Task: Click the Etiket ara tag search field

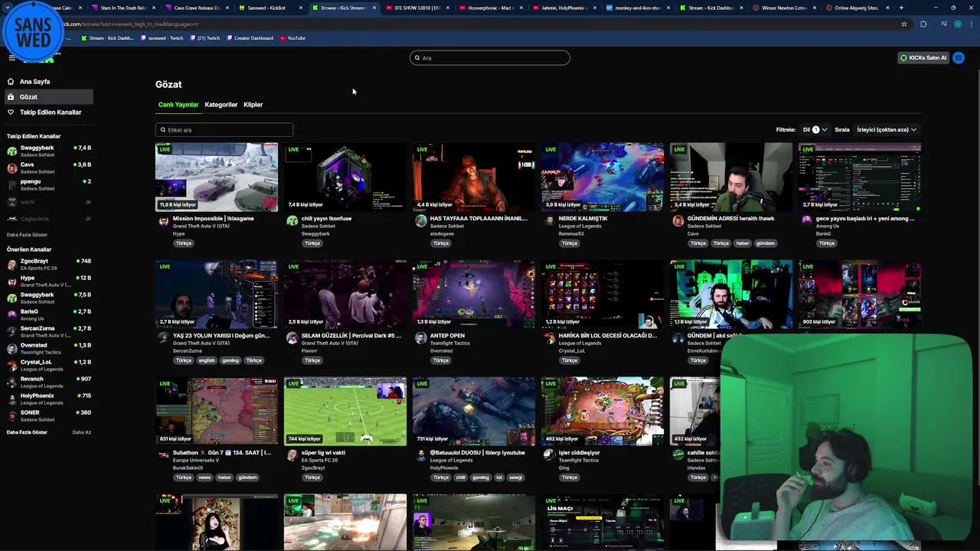Action: point(224,129)
